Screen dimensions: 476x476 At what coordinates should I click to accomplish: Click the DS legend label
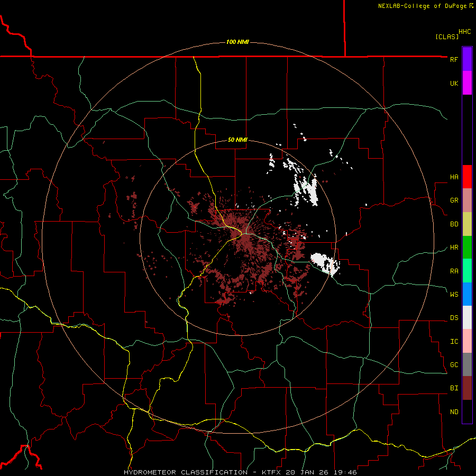coord(454,317)
